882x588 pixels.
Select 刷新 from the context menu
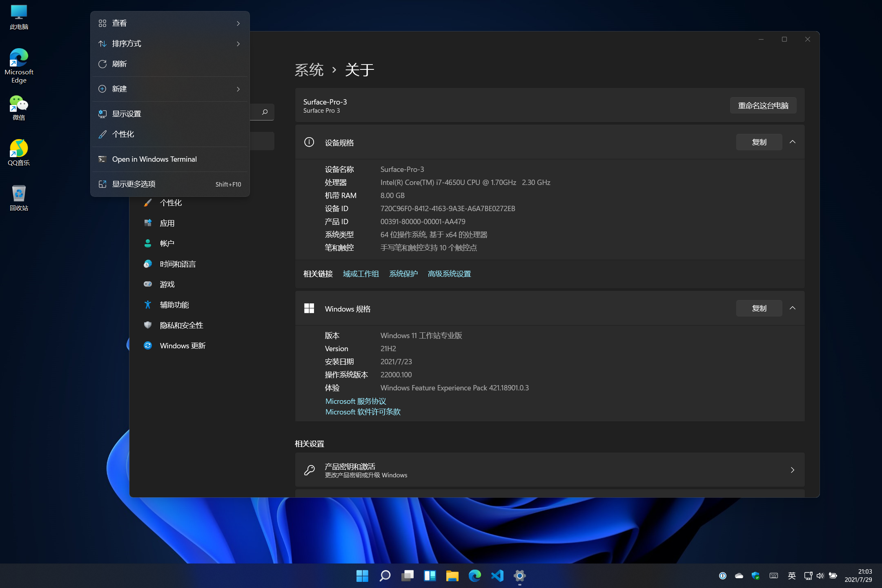[119, 64]
